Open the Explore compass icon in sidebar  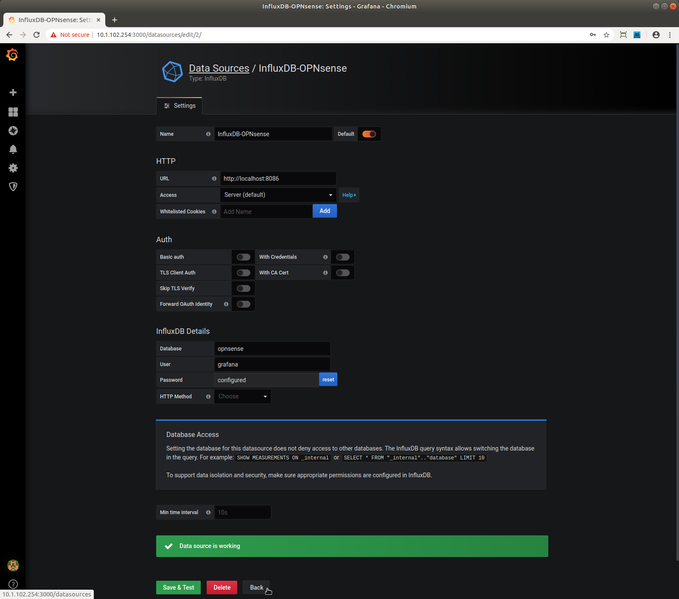(13, 130)
